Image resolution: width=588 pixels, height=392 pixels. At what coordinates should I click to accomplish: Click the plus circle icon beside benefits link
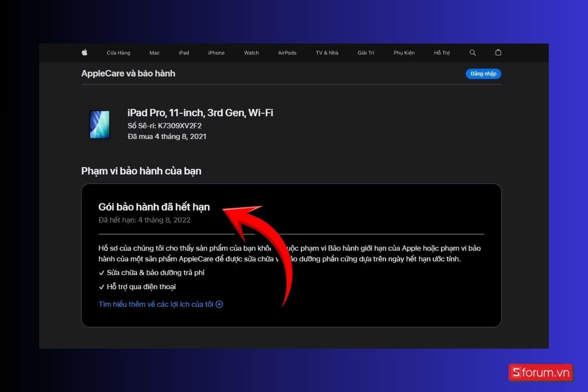pos(220,304)
